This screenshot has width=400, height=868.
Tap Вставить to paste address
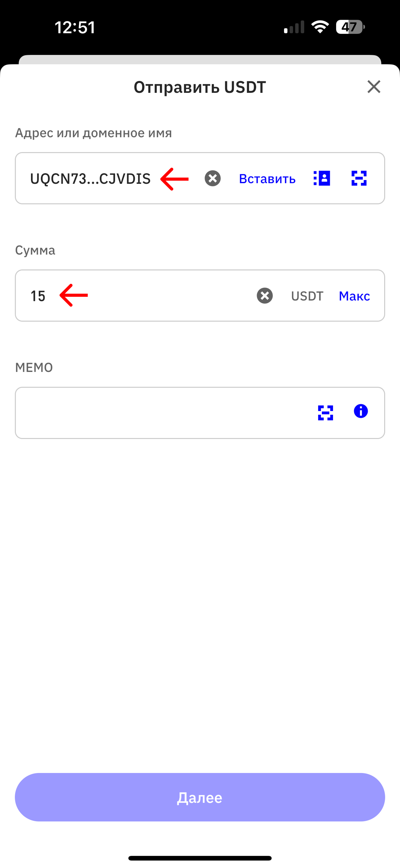(267, 179)
